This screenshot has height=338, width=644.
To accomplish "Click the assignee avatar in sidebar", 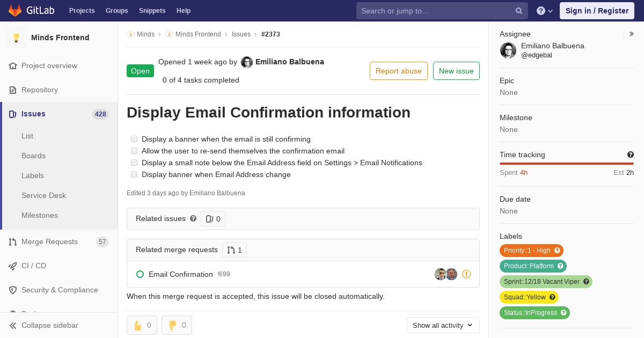I will (x=508, y=50).
